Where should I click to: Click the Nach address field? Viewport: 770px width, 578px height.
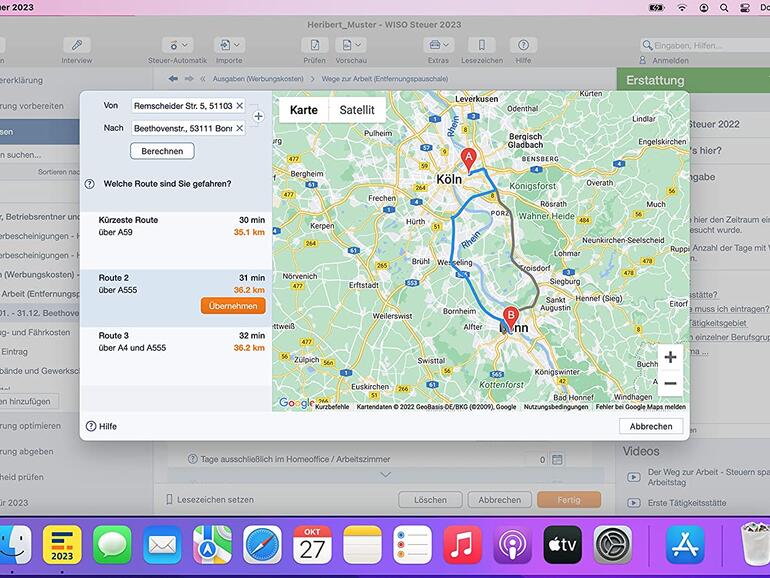(x=188, y=128)
